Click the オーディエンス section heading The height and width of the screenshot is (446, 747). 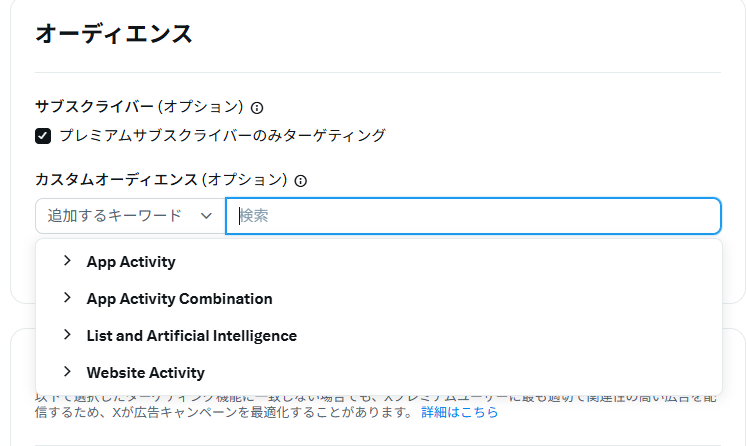tap(113, 34)
